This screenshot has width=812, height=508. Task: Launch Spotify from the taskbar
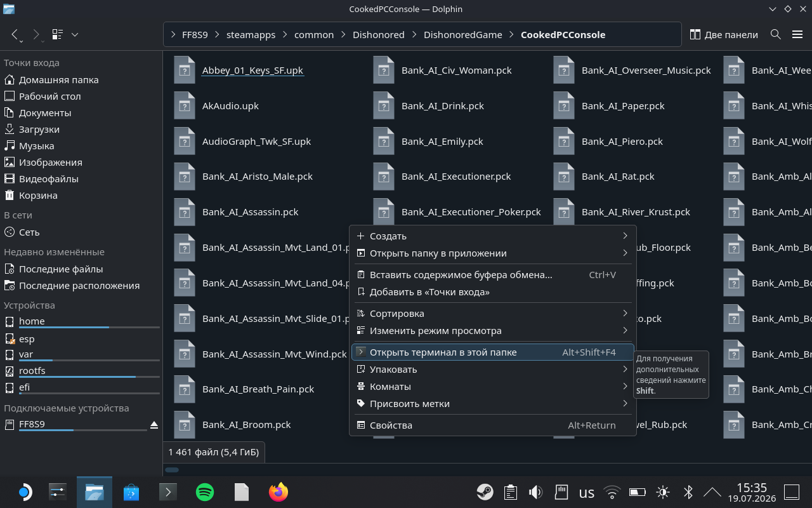pyautogui.click(x=205, y=492)
